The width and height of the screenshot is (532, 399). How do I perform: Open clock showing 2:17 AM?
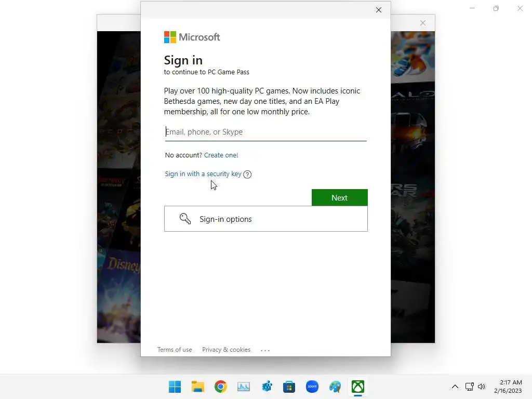click(x=511, y=382)
